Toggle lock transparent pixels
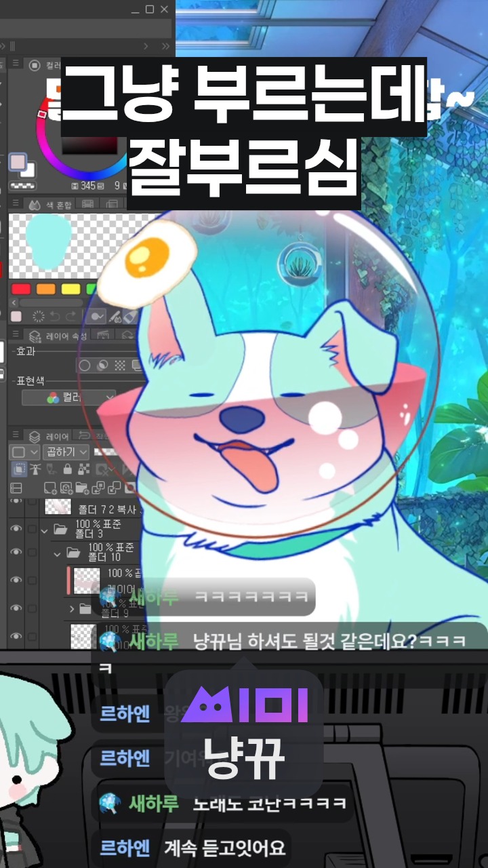The width and height of the screenshot is (488, 868). (x=83, y=469)
